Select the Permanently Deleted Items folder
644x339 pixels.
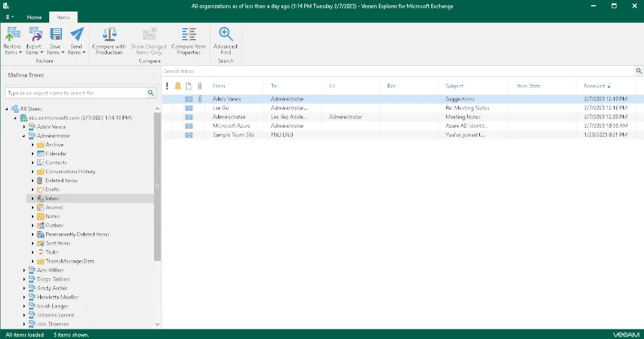77,235
